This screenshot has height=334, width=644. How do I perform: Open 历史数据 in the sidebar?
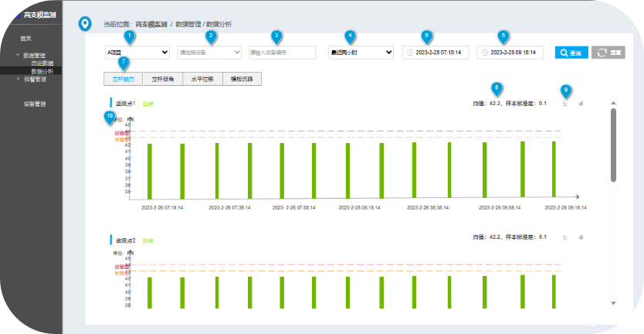pyautogui.click(x=42, y=63)
